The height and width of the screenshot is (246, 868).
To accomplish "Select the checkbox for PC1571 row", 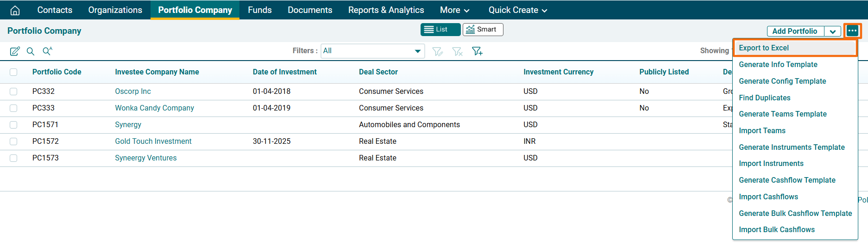I will (x=13, y=125).
